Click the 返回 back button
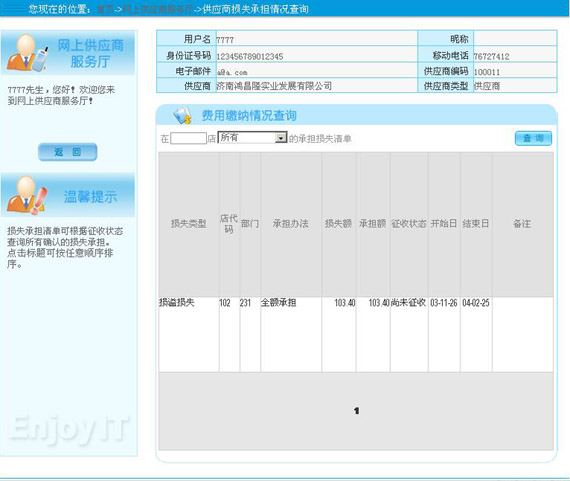 (x=68, y=152)
